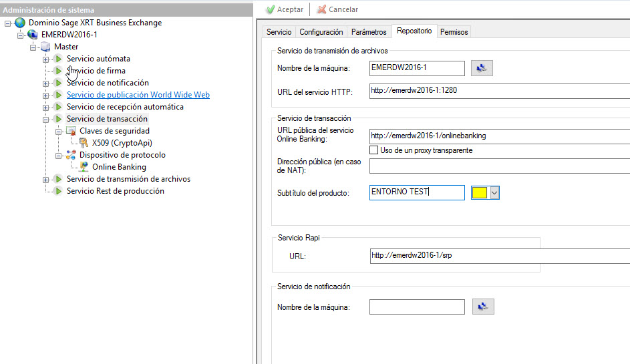Collapse the Servicio de transacción node

46,119
